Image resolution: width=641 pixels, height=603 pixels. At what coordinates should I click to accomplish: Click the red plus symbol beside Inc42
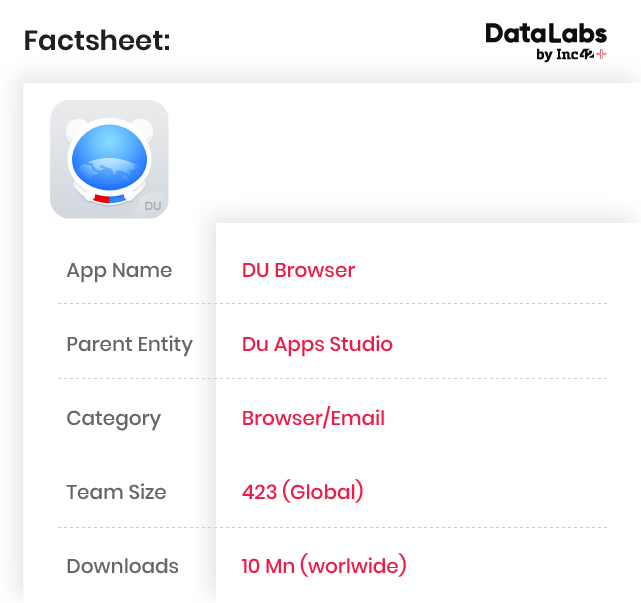click(x=601, y=54)
